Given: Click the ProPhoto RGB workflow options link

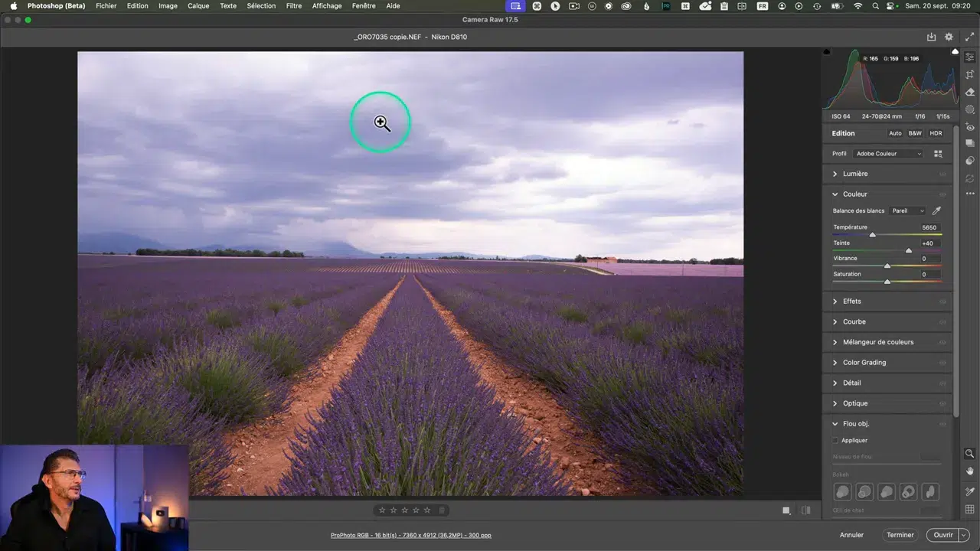Looking at the screenshot, I should 410,535.
